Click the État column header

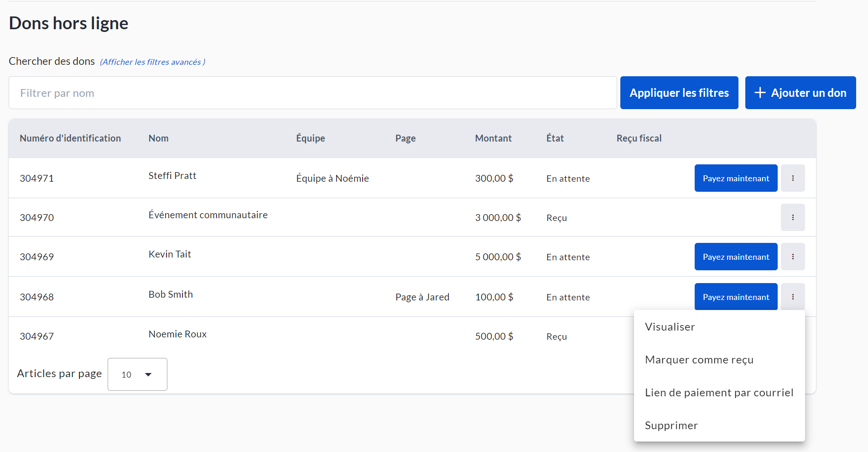pyautogui.click(x=555, y=138)
